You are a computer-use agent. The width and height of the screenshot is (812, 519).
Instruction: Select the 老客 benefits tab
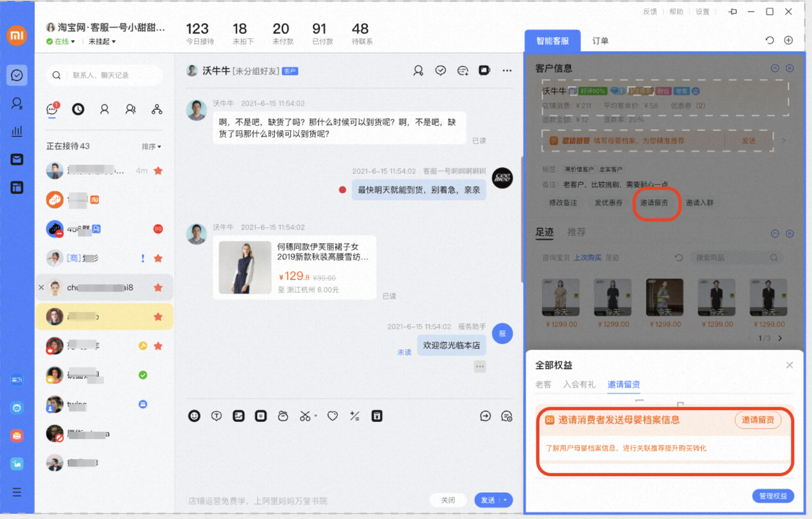click(543, 384)
